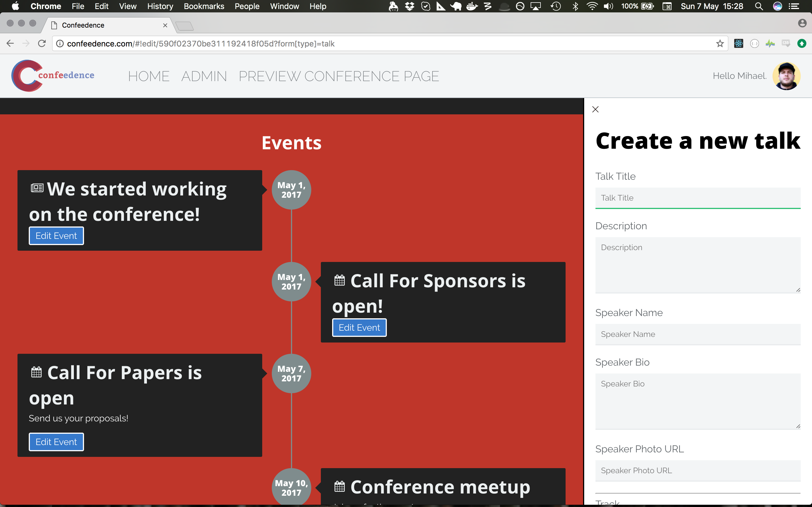The height and width of the screenshot is (507, 812).
Task: Click the Docker whale menu bar icon
Action: pos(471,6)
